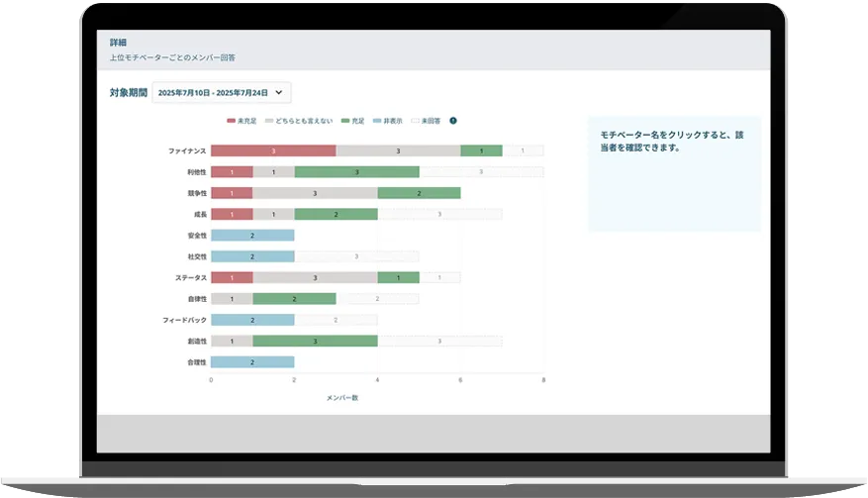
Task: Select the blue bar in 社交性 row
Action: tap(252, 256)
